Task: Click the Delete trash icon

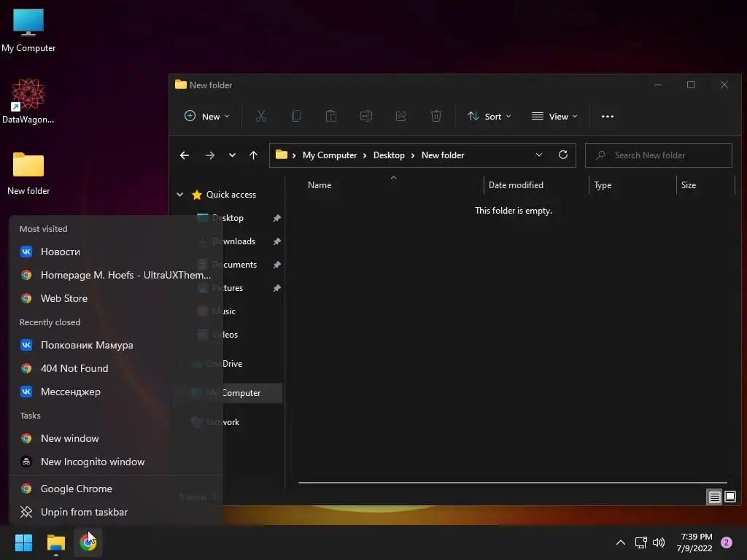Action: click(x=436, y=116)
